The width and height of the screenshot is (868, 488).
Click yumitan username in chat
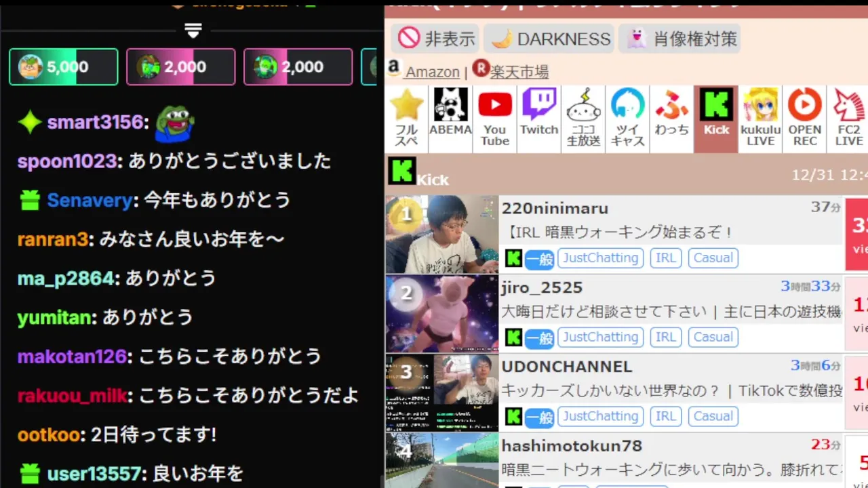(x=54, y=317)
